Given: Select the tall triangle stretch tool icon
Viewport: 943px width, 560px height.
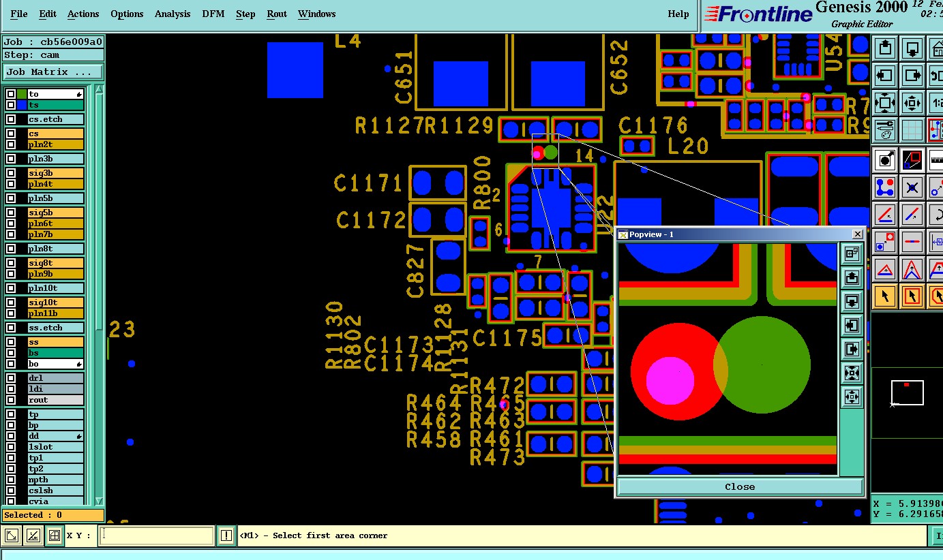Looking at the screenshot, I should coord(912,269).
